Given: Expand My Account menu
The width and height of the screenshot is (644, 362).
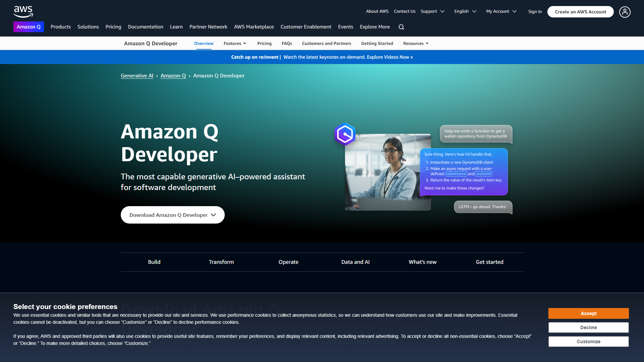Looking at the screenshot, I should tap(501, 11).
